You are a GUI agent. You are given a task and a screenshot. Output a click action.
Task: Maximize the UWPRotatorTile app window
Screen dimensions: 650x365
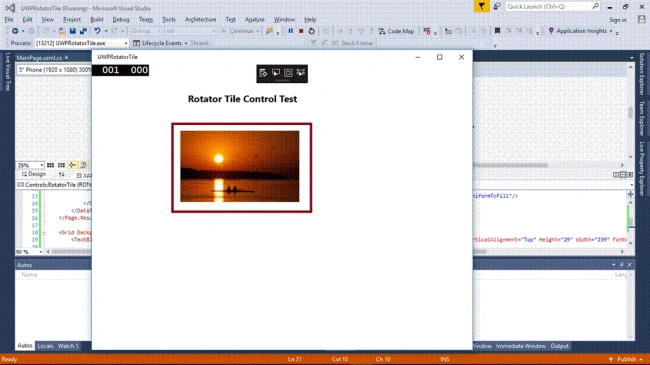[x=439, y=57]
